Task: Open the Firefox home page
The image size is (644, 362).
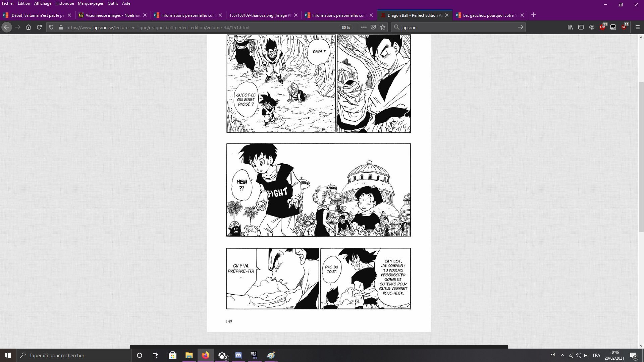Action: pos(29,27)
